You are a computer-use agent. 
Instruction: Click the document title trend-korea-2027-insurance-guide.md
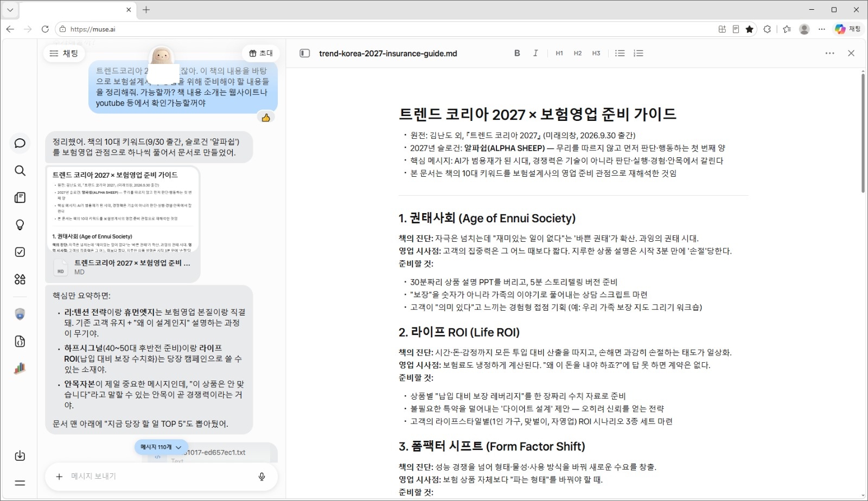pos(388,54)
